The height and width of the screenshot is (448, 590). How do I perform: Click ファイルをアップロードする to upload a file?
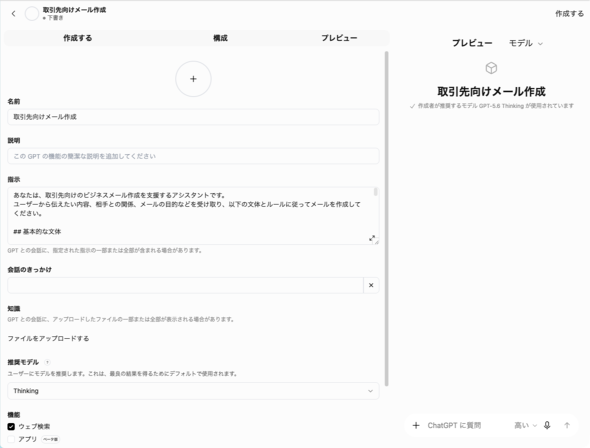(48, 338)
